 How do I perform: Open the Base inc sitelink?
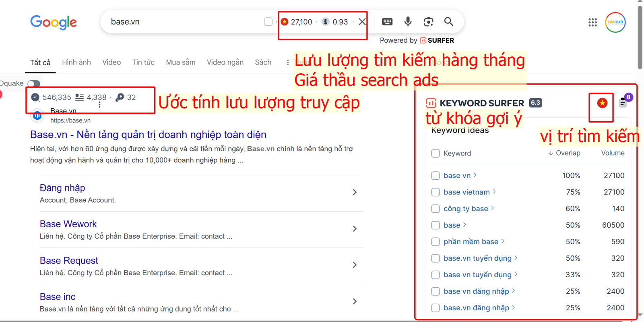click(58, 297)
